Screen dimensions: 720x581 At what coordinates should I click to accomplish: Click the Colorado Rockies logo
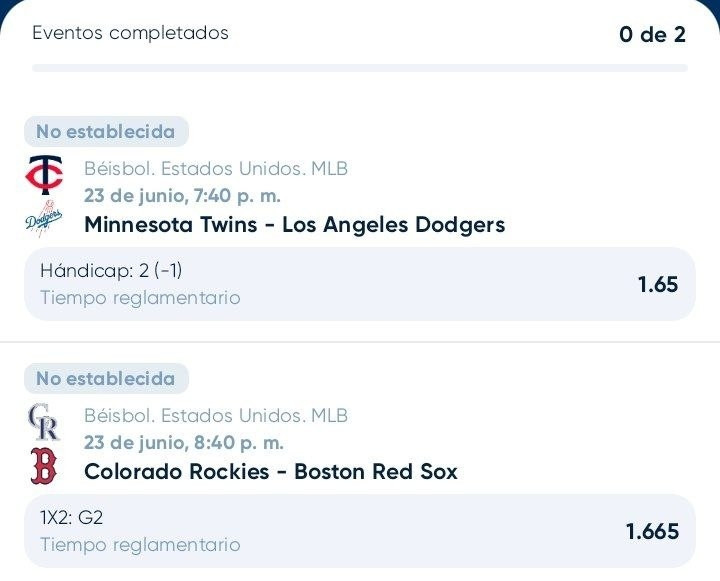click(44, 422)
